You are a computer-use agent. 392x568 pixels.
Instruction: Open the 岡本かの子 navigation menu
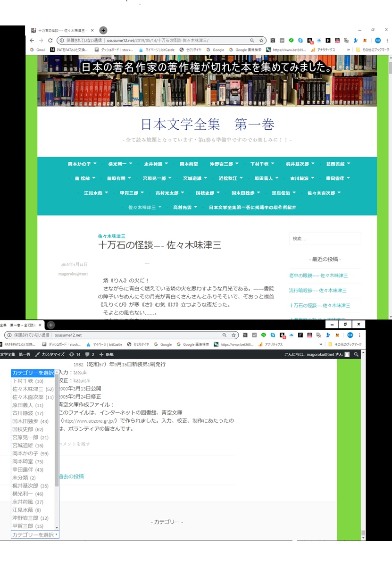pyautogui.click(x=82, y=164)
